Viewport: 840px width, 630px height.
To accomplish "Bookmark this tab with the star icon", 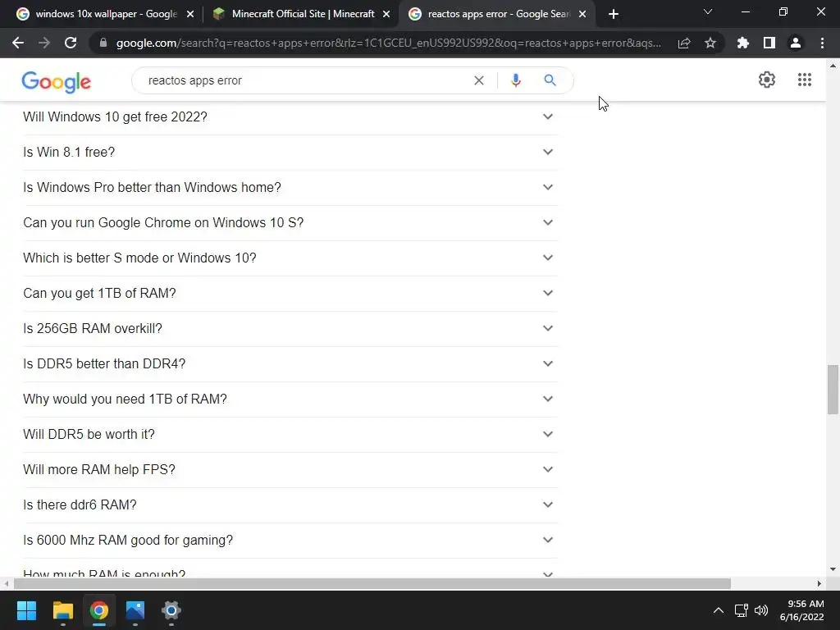I will [x=710, y=43].
